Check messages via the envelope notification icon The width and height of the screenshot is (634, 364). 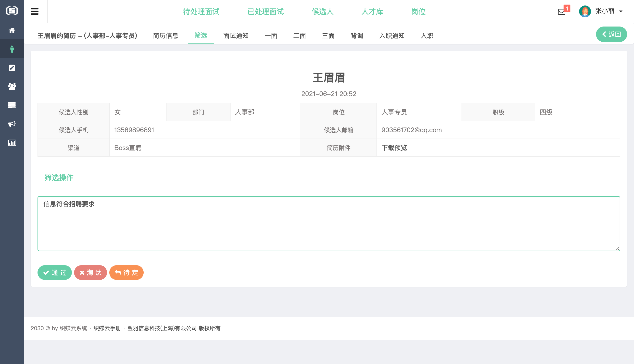point(561,11)
